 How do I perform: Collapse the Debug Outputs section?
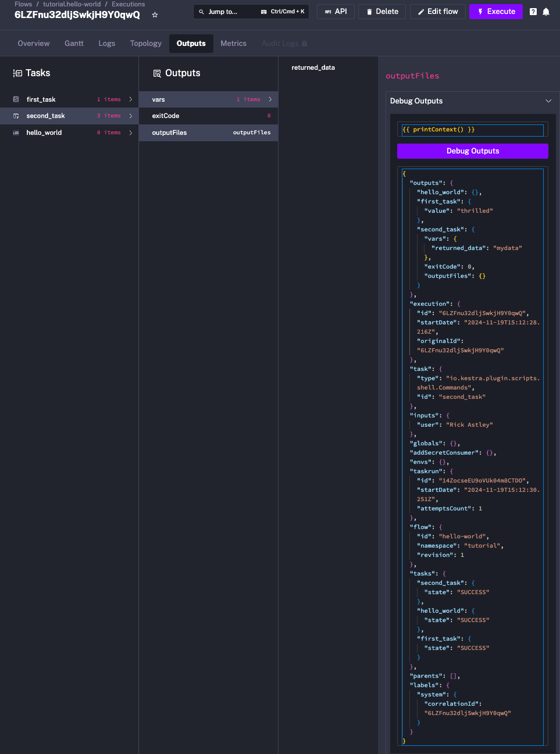[548, 101]
